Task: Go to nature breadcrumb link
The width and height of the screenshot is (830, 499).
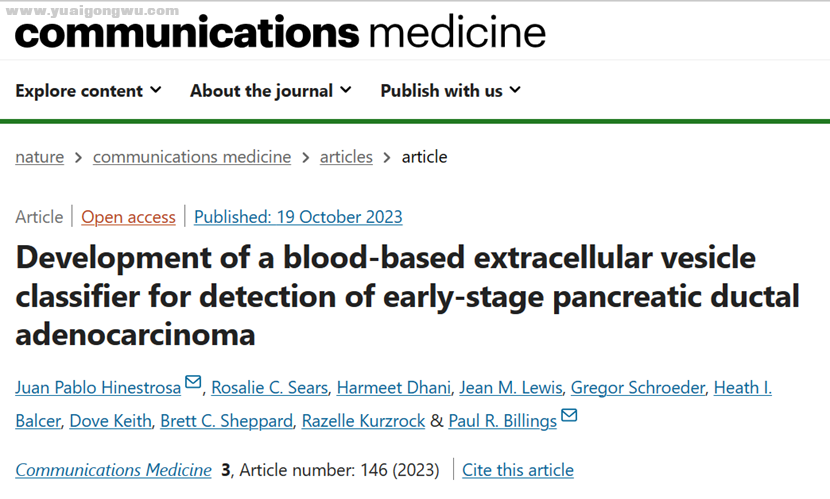Action: coord(40,157)
